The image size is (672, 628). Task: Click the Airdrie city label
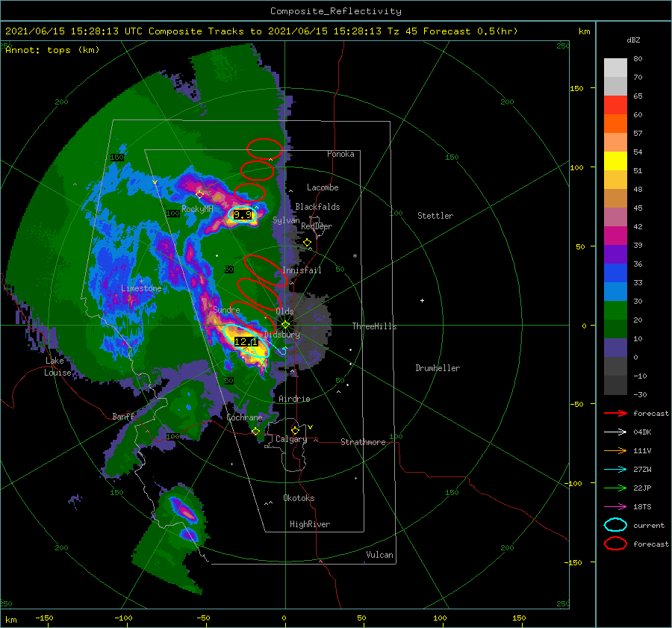294,399
